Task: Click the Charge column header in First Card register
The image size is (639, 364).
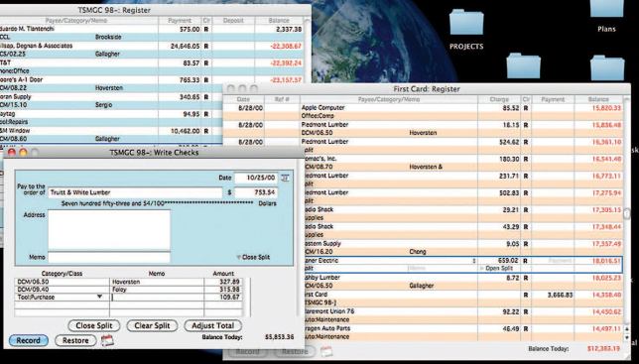Action: coord(499,100)
